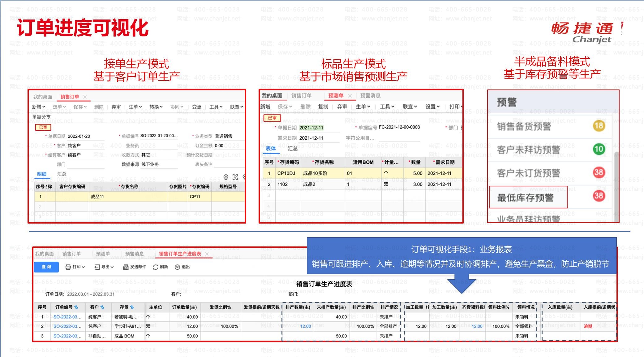This screenshot has width=644, height=357.
Task: Click the 销售备货预警 alert item
Action: (x=524, y=126)
